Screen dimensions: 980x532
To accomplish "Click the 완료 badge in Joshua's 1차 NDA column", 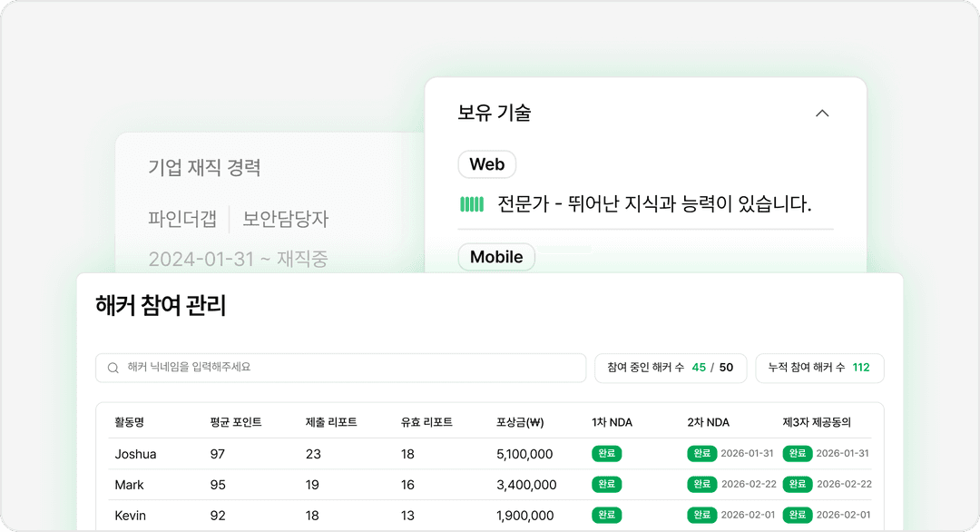I will 606,453.
